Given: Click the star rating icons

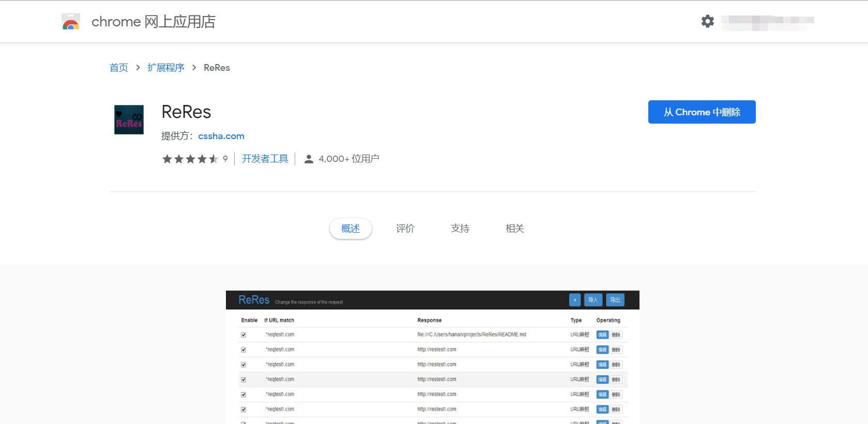Looking at the screenshot, I should [190, 159].
